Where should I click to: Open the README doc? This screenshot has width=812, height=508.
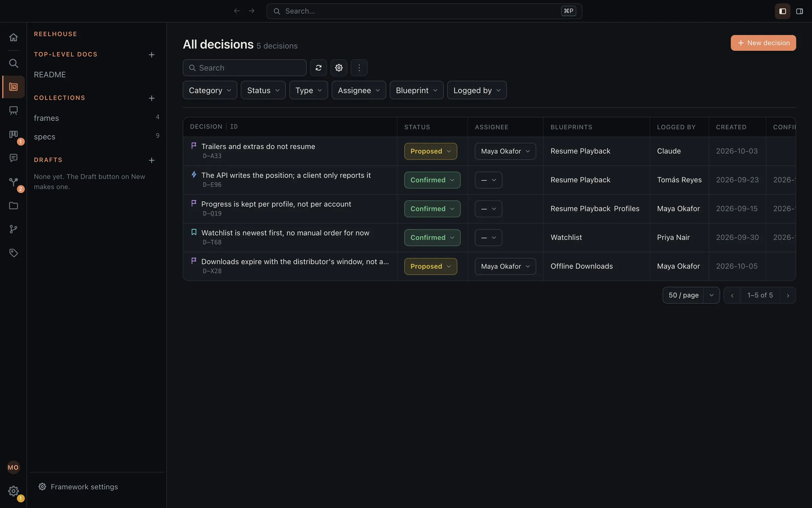click(50, 75)
